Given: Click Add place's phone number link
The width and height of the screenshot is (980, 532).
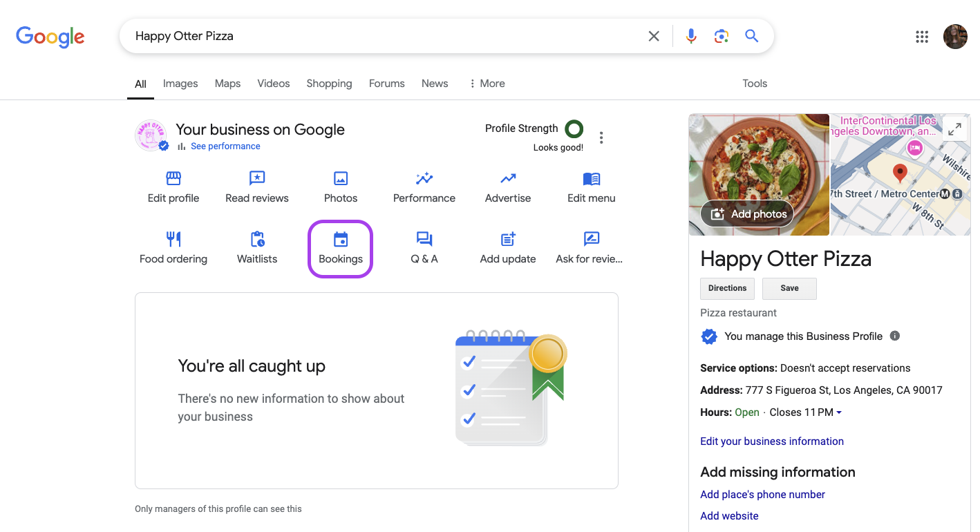Looking at the screenshot, I should click(762, 495).
